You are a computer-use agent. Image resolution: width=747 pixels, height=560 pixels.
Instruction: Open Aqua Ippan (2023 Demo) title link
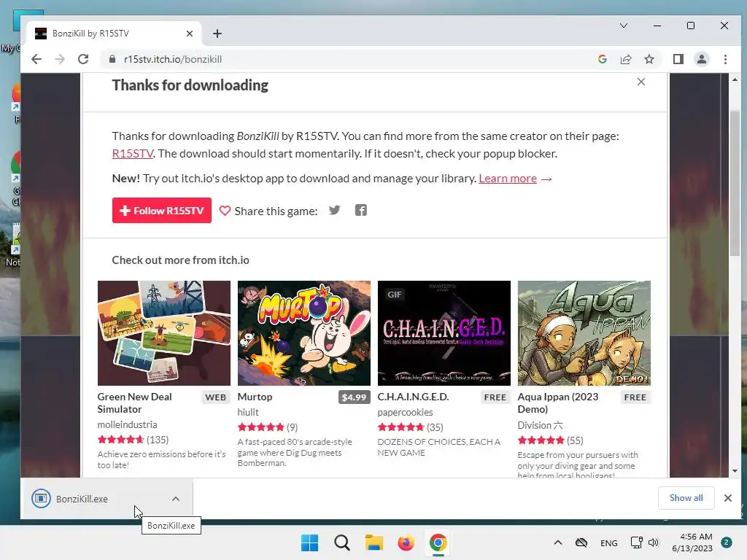point(558,402)
